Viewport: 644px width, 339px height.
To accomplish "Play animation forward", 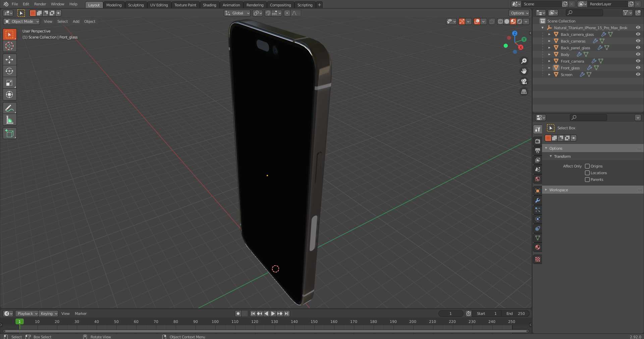I will (x=273, y=314).
